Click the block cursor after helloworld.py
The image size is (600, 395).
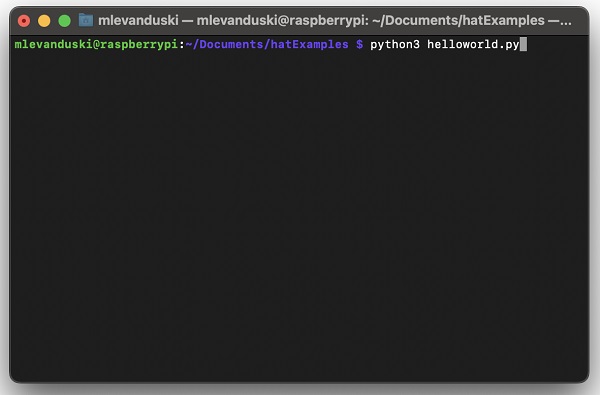coord(523,44)
